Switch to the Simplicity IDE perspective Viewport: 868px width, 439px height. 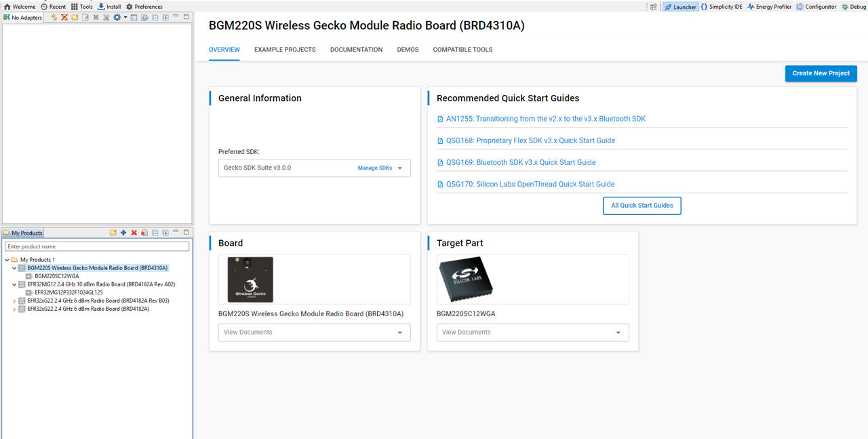pos(704,7)
